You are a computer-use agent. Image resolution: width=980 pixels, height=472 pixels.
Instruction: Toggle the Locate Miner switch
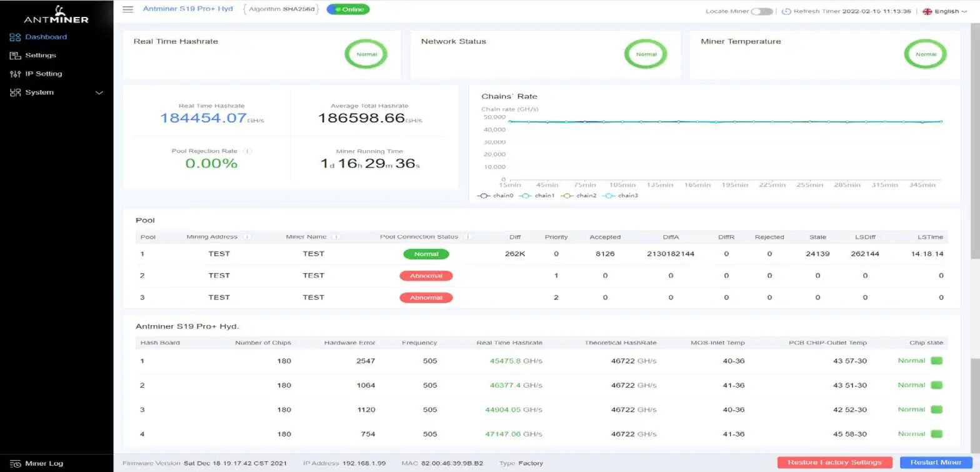[x=762, y=11]
